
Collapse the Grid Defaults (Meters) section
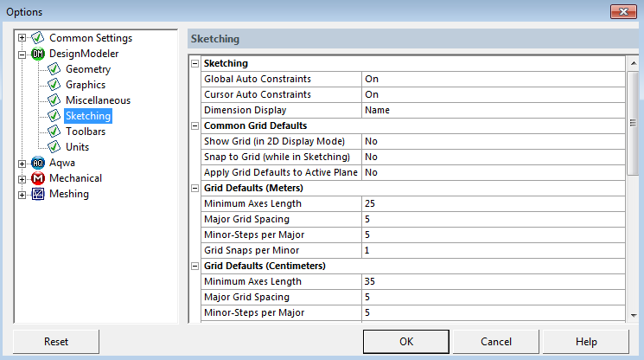point(194,188)
